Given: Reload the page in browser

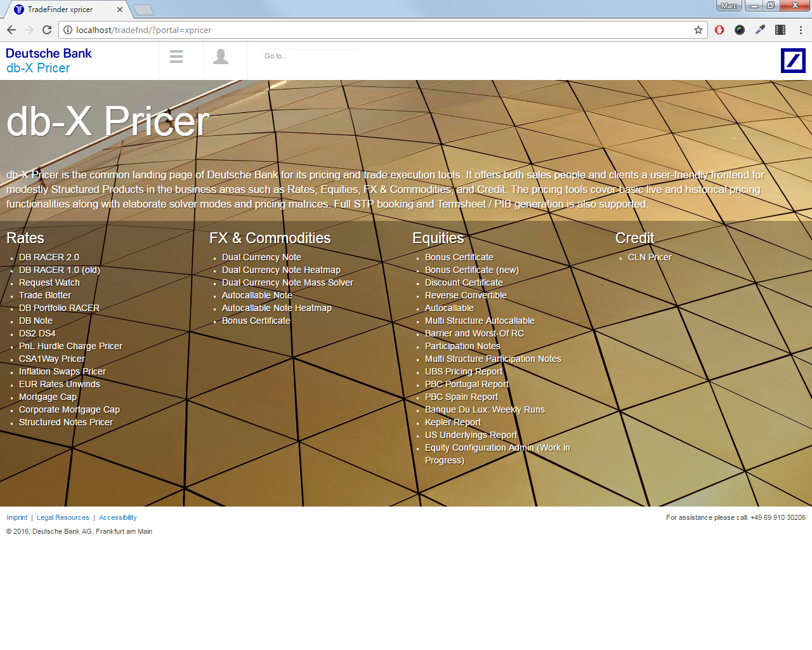Looking at the screenshot, I should click(47, 30).
